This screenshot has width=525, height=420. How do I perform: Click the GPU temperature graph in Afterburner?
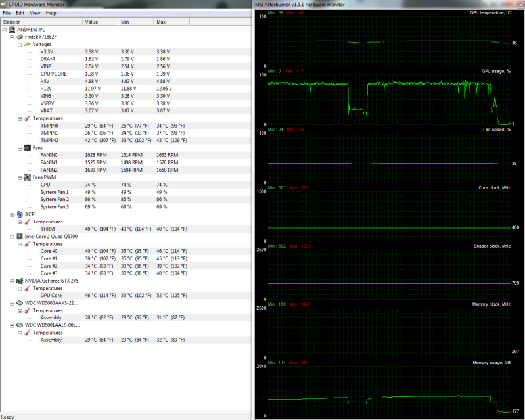(390, 41)
